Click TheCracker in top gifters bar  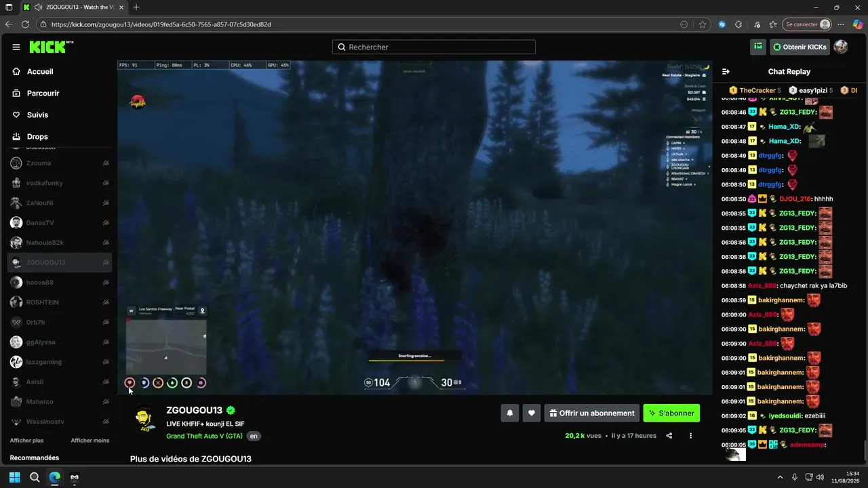tap(757, 90)
